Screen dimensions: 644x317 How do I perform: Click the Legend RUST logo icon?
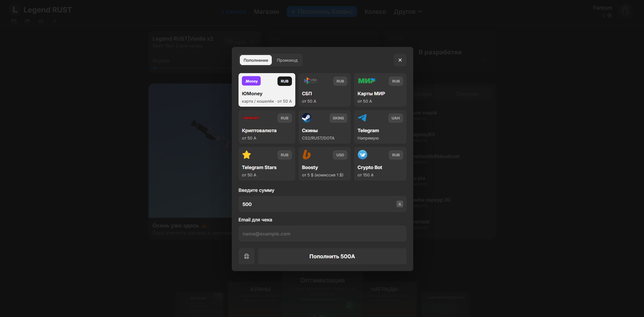click(x=15, y=10)
